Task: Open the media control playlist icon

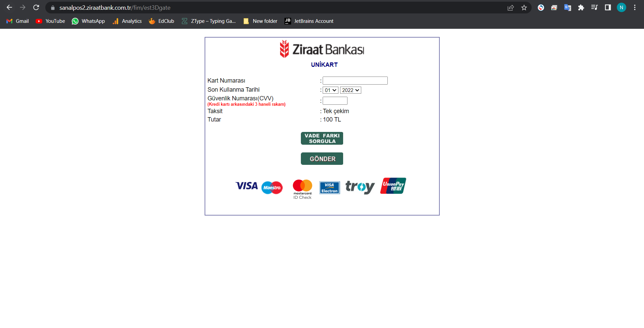Action: click(x=594, y=7)
